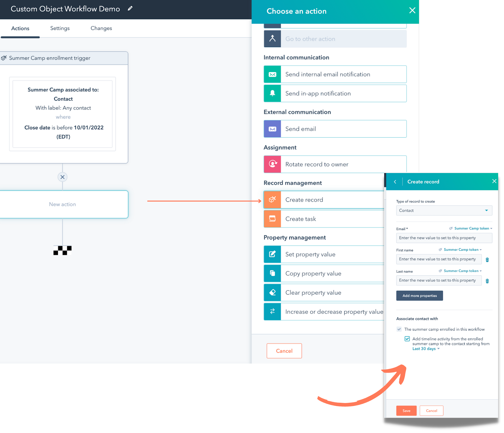Screen dimensions: 504x433
Task: Select the Create record action icon
Action: pyautogui.click(x=272, y=200)
